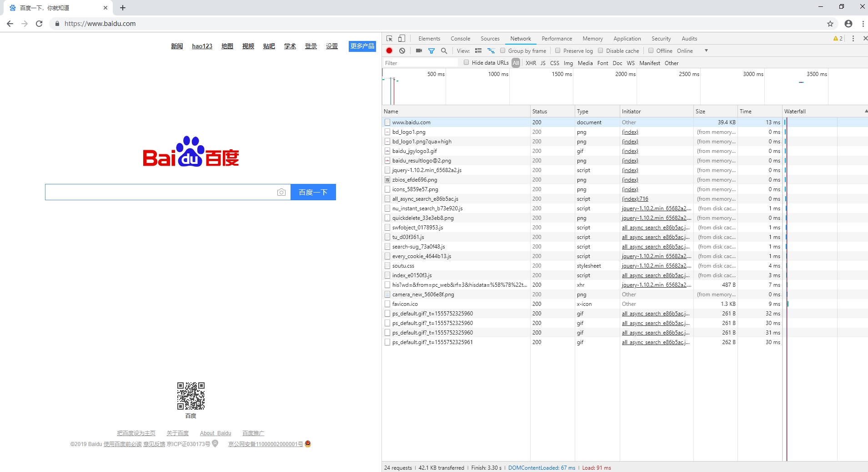Close the Baidu browser tab

pyautogui.click(x=105, y=8)
